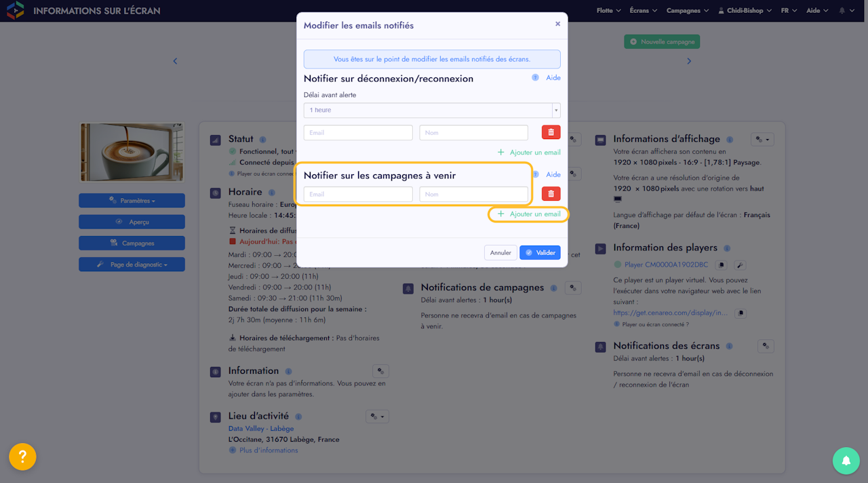Click the info icon next to Information

(x=288, y=371)
